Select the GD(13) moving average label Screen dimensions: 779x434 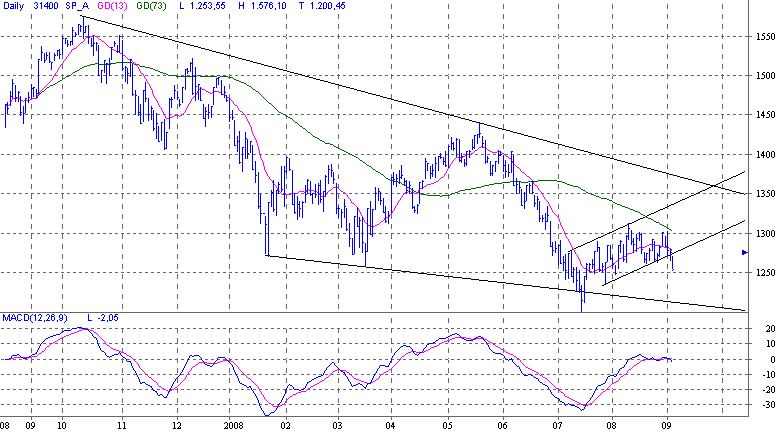click(x=111, y=6)
